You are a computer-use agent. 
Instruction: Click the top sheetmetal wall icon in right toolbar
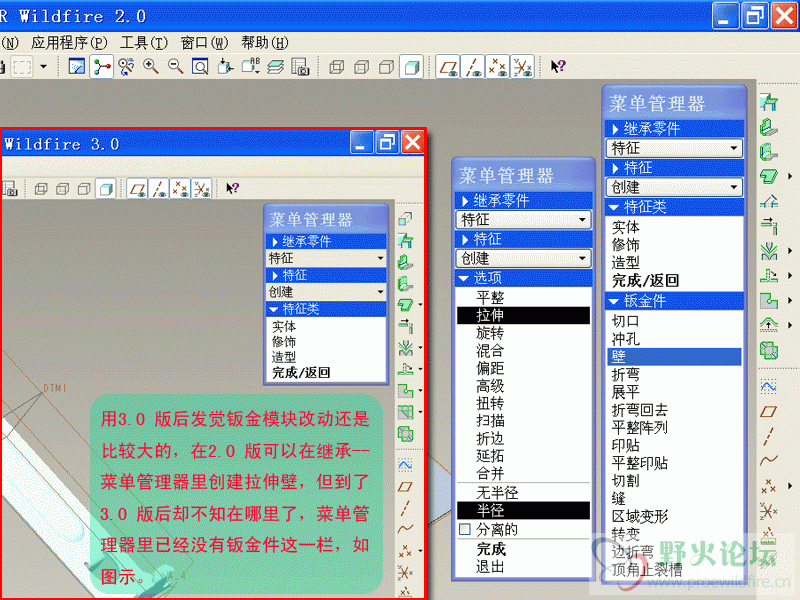[769, 102]
